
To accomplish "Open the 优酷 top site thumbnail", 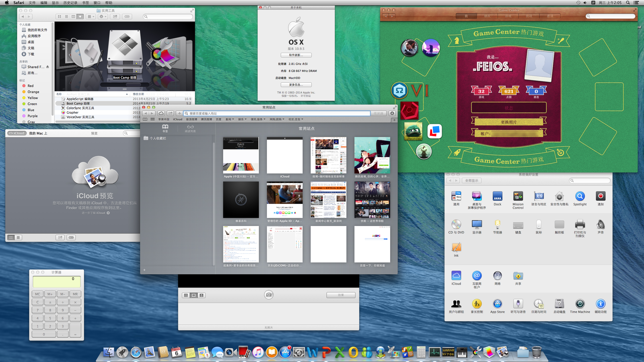I will 372,200.
